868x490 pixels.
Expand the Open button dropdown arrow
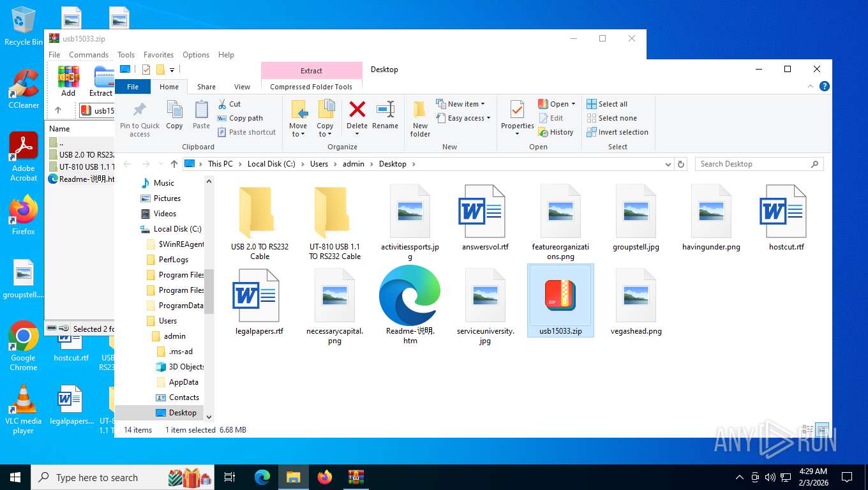(573, 104)
